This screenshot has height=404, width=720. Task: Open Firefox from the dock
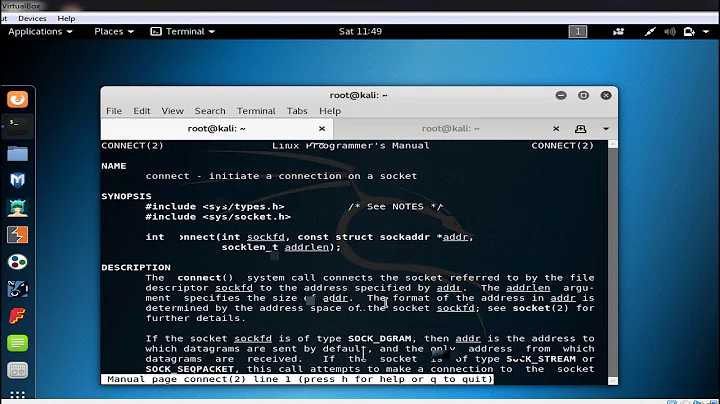coord(17,99)
